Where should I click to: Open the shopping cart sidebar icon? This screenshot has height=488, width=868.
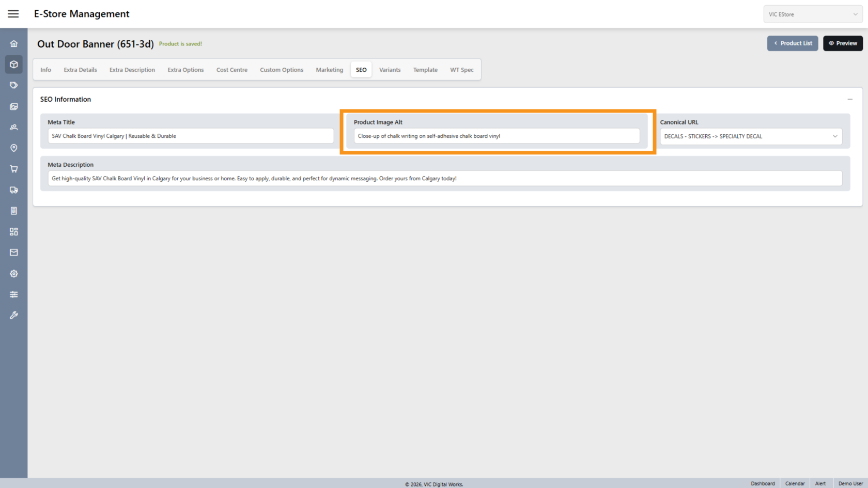click(x=14, y=169)
